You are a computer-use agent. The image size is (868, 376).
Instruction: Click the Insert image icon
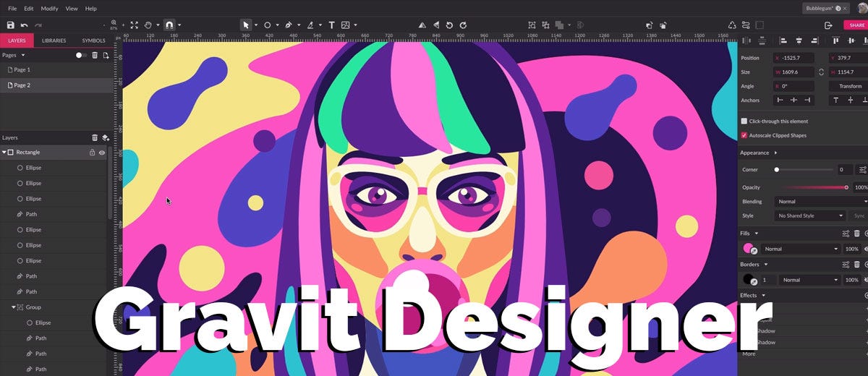point(346,25)
